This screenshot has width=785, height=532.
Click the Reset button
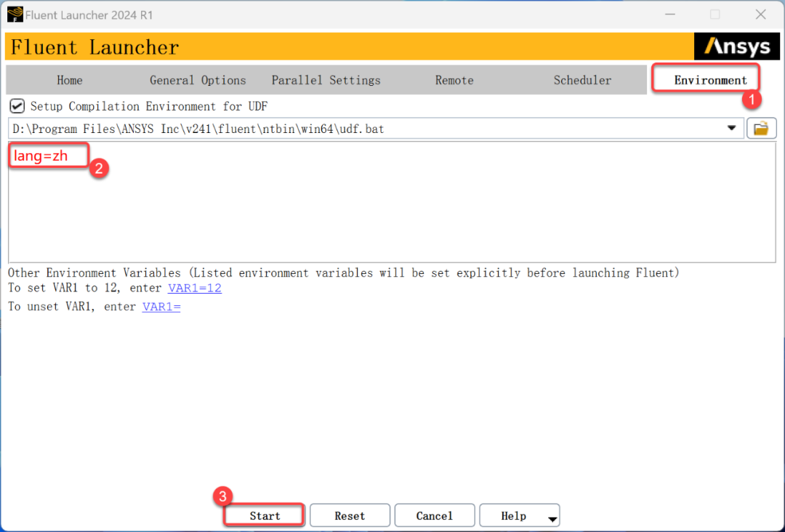tap(350, 515)
